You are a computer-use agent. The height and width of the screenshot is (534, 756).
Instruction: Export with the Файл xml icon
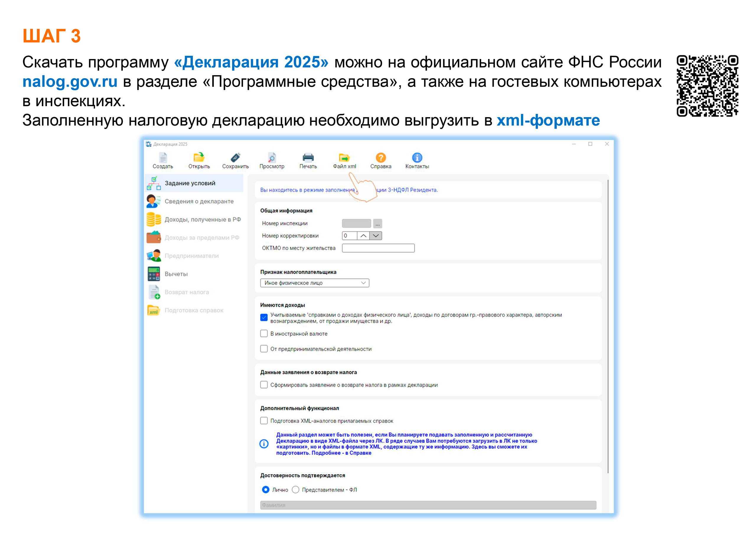pos(344,158)
